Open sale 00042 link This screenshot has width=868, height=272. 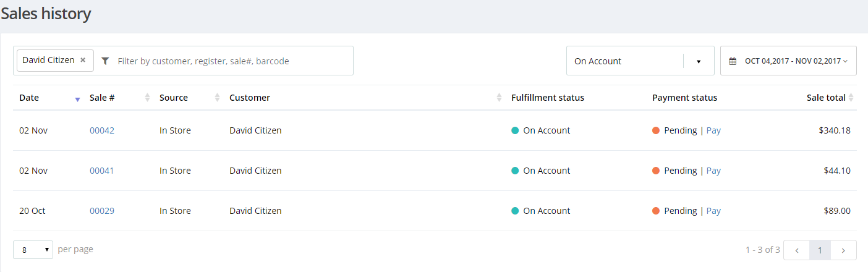(x=102, y=130)
